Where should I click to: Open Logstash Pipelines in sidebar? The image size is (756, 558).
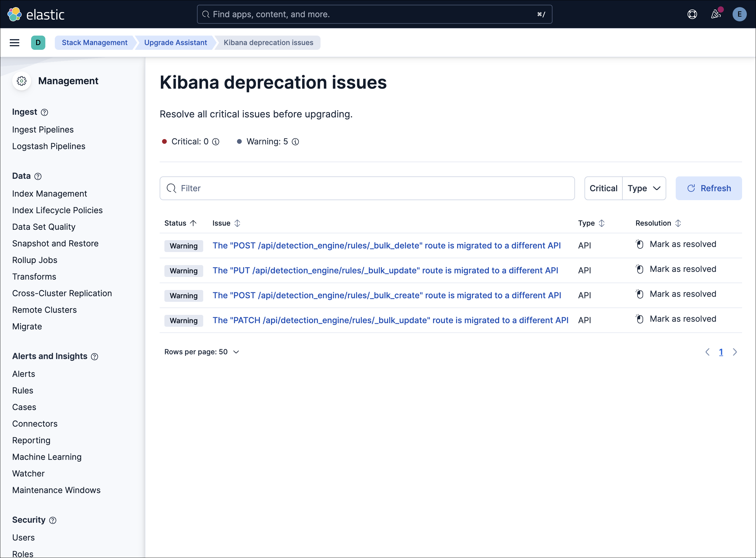[49, 146]
